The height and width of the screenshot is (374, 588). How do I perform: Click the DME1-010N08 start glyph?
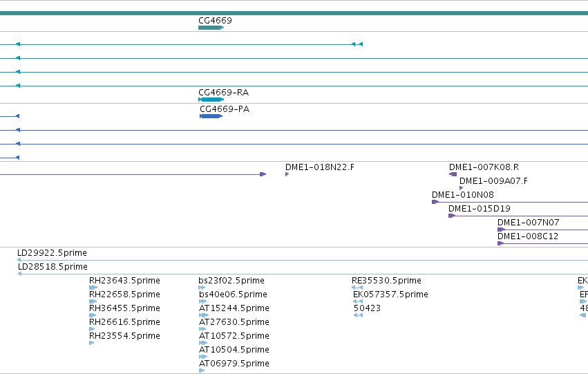point(435,202)
